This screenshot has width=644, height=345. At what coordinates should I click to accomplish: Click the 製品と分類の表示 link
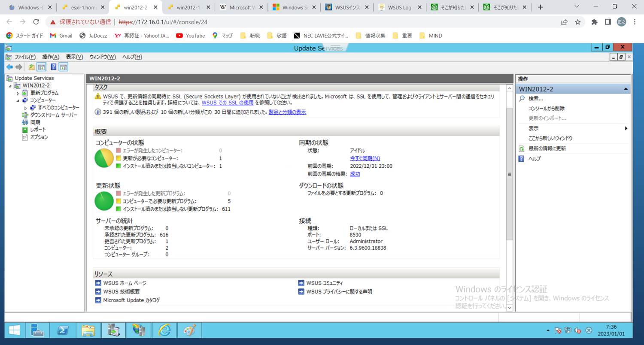[287, 112]
